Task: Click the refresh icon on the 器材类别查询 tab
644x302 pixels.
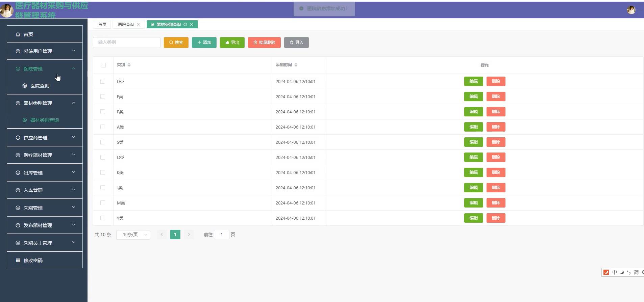Action: (x=185, y=24)
